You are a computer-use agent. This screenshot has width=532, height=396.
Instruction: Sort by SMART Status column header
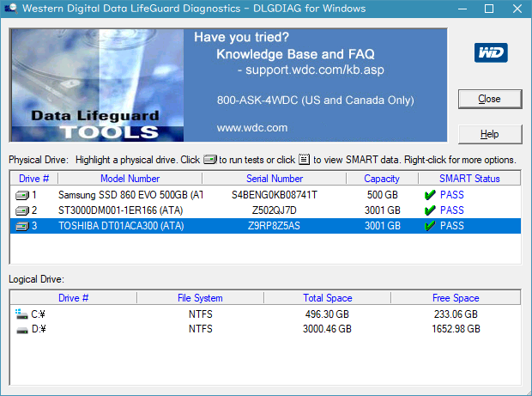469,179
